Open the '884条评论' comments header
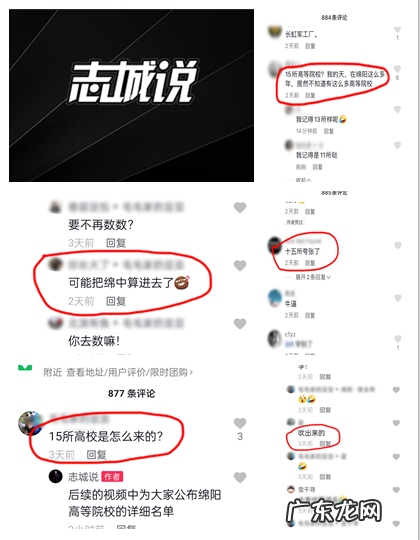The width and height of the screenshot is (420, 540). (x=334, y=18)
